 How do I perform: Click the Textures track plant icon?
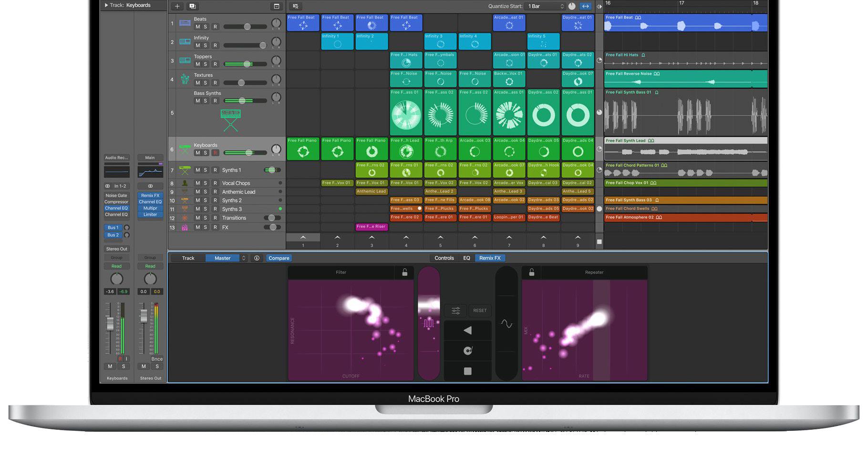(x=185, y=79)
